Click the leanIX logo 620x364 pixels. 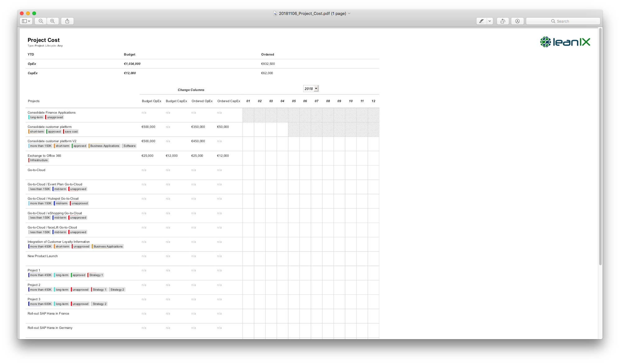pos(565,42)
